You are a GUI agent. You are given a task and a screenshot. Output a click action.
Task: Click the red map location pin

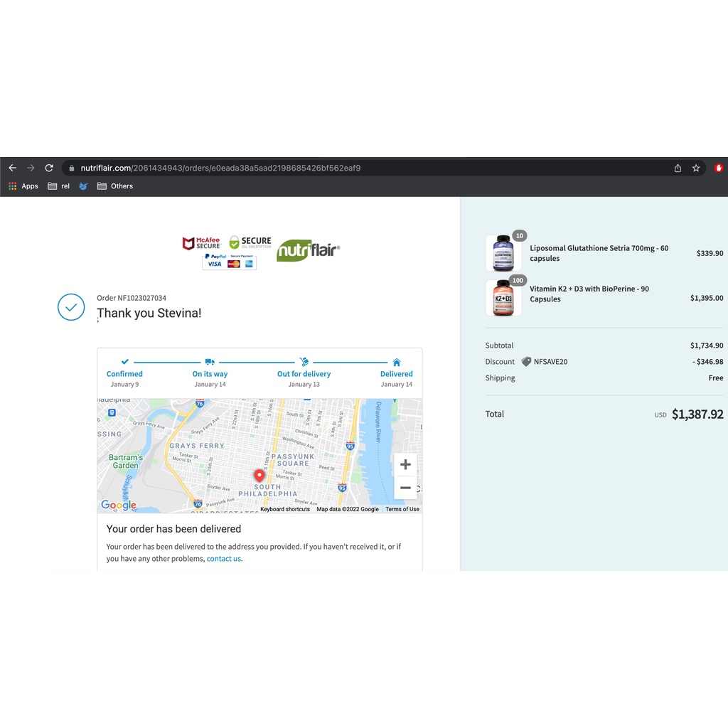click(x=259, y=476)
